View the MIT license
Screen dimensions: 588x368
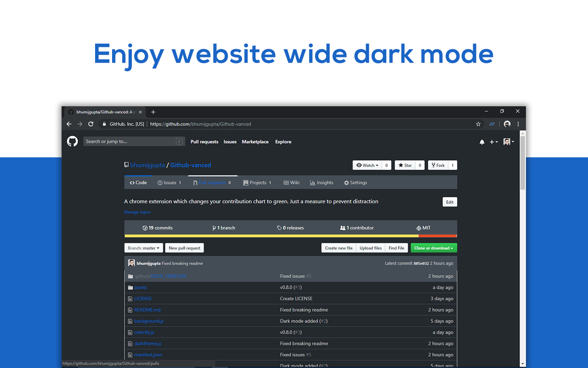tap(424, 228)
